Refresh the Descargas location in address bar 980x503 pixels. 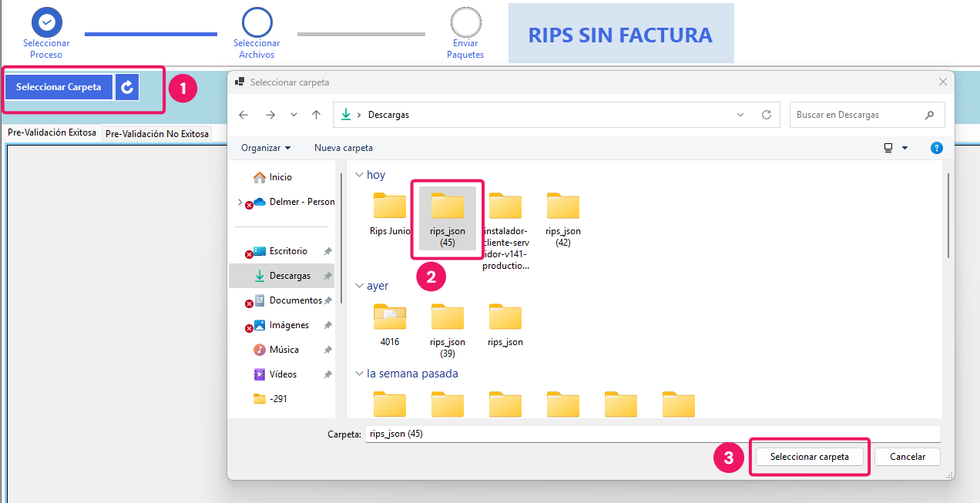coord(766,115)
